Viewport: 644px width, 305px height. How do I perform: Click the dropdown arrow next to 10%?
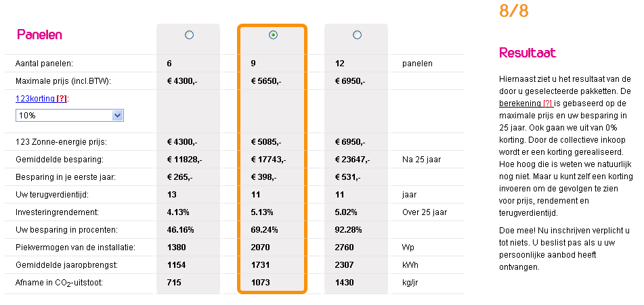coord(117,115)
